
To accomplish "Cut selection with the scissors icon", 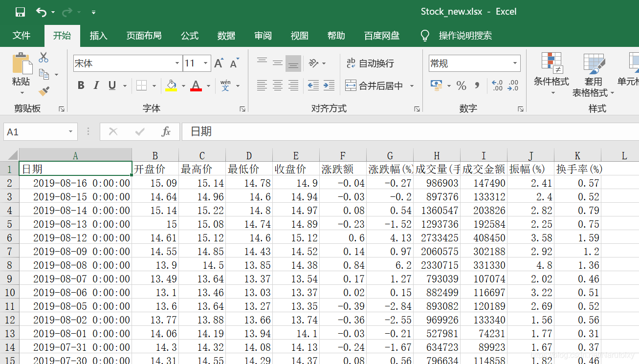I will coord(44,57).
